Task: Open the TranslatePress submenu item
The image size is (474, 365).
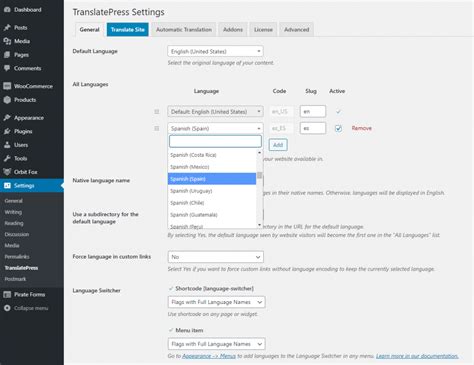Action: click(21, 268)
